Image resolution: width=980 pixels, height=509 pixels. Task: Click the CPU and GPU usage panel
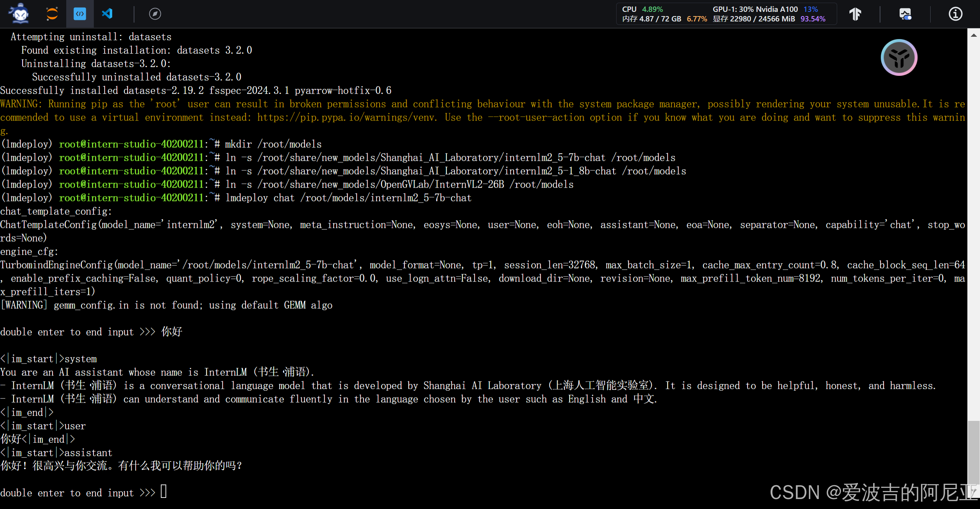[726, 14]
